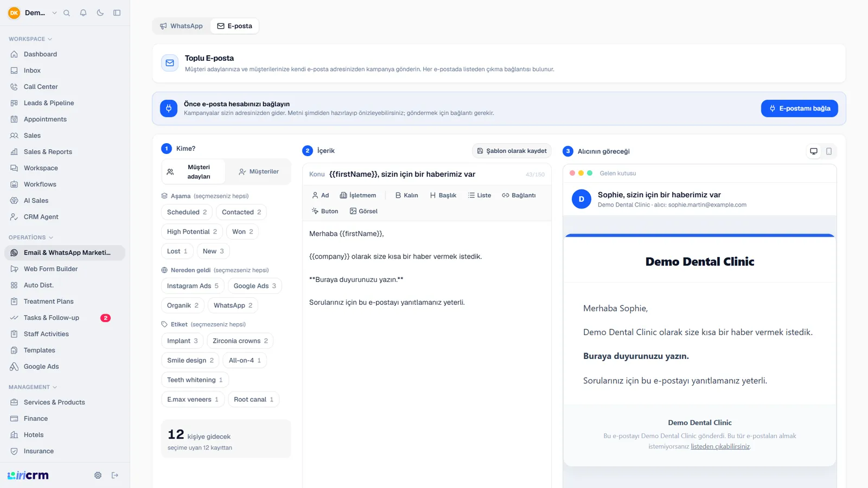Open notifications bell icon
Viewport: 868px width, 488px height.
click(84, 13)
